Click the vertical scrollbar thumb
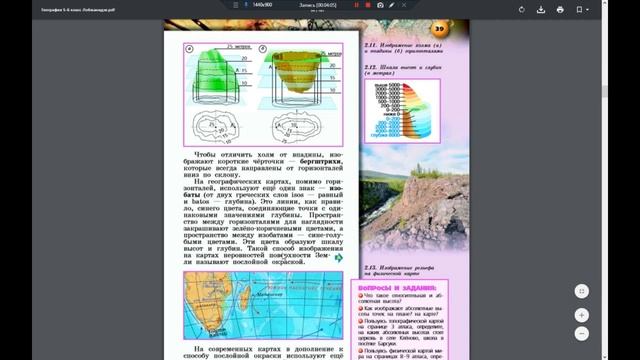Image resolution: width=640 pixels, height=360 pixels. [x=604, y=91]
